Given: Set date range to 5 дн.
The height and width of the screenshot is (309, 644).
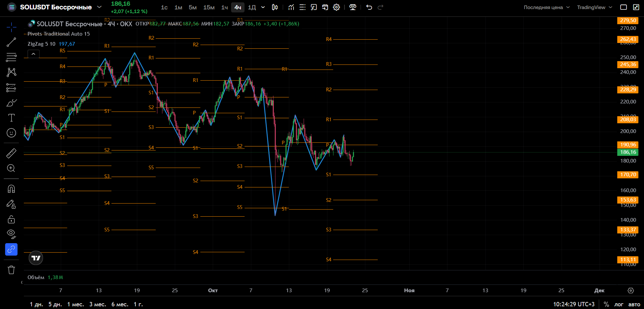Looking at the screenshot, I should 55,304.
